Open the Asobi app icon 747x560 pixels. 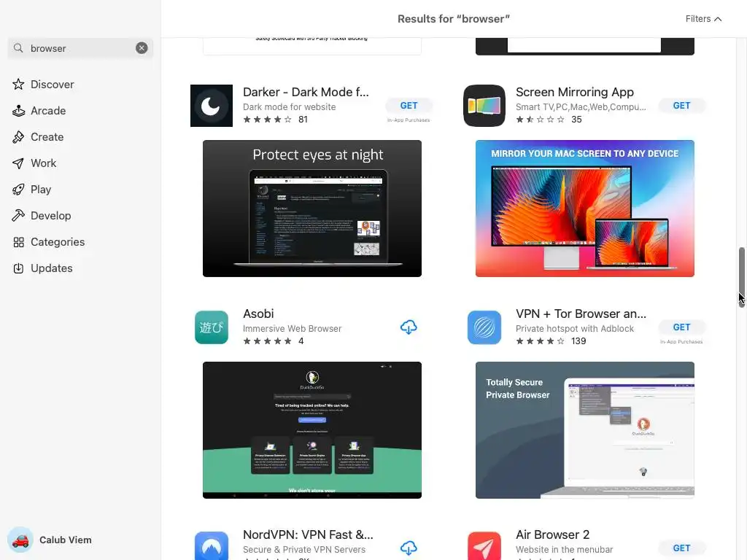[212, 327]
